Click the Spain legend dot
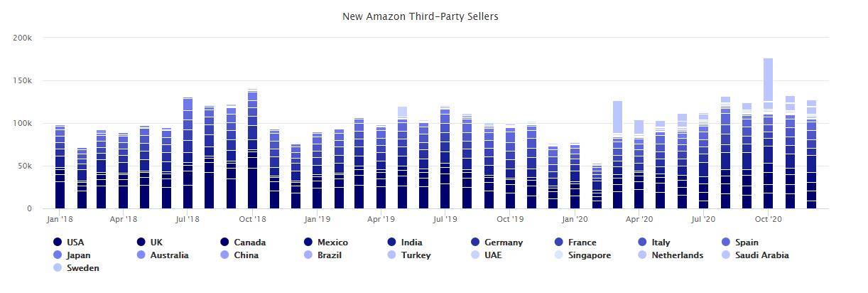This screenshot has height=293, width=868. pyautogui.click(x=726, y=243)
